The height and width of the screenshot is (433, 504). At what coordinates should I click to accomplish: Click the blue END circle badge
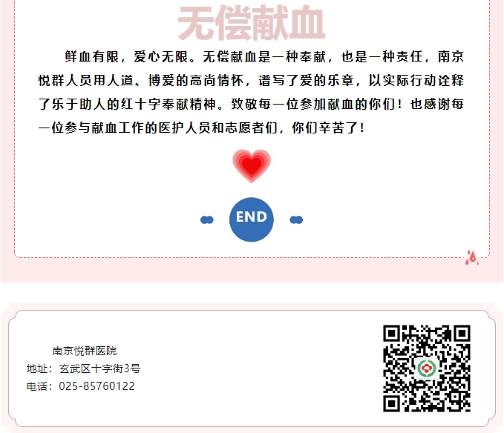click(x=252, y=219)
